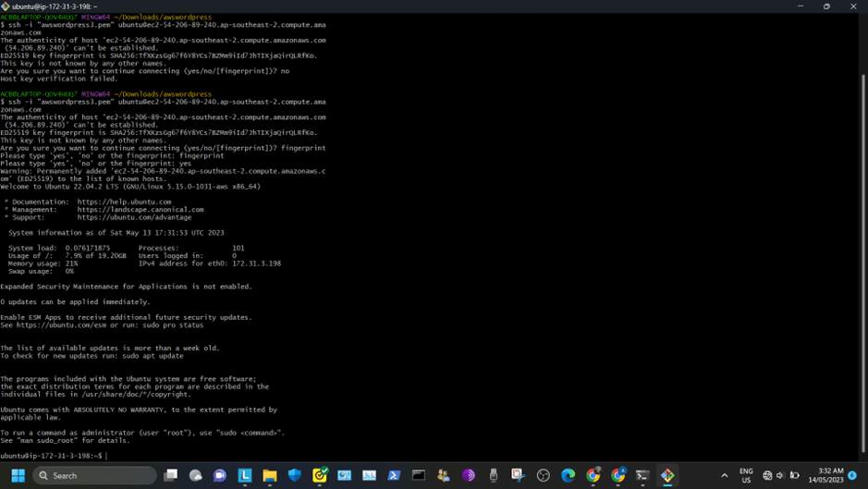The width and height of the screenshot is (868, 489).
Task: Click 'ABSOLUTELY NO WARRANTY' line
Action: pos(139,410)
